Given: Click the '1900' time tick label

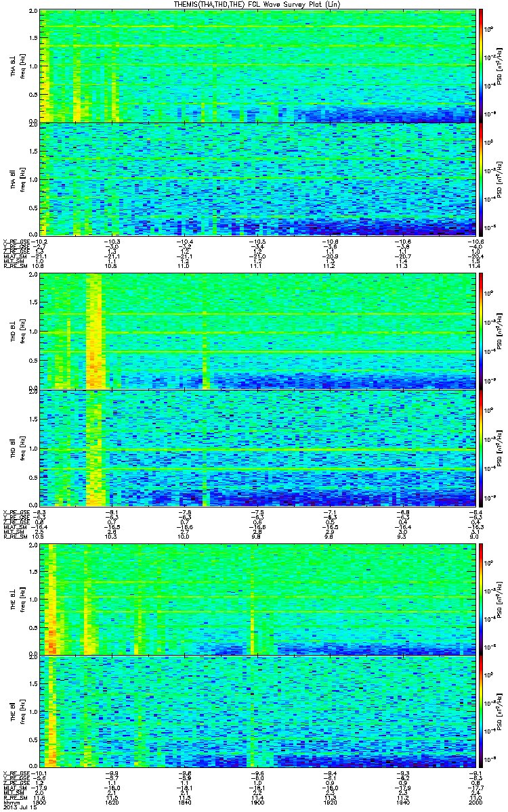Looking at the screenshot, I should click(257, 802).
